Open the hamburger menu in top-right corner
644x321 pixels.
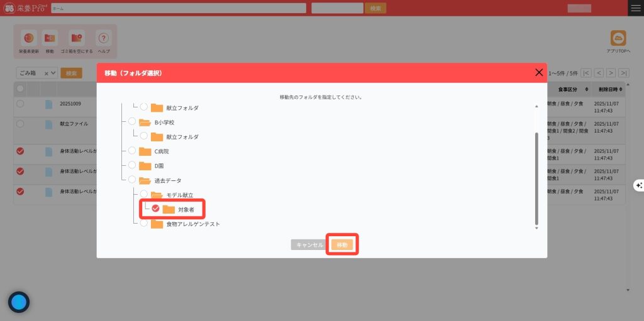click(x=636, y=8)
